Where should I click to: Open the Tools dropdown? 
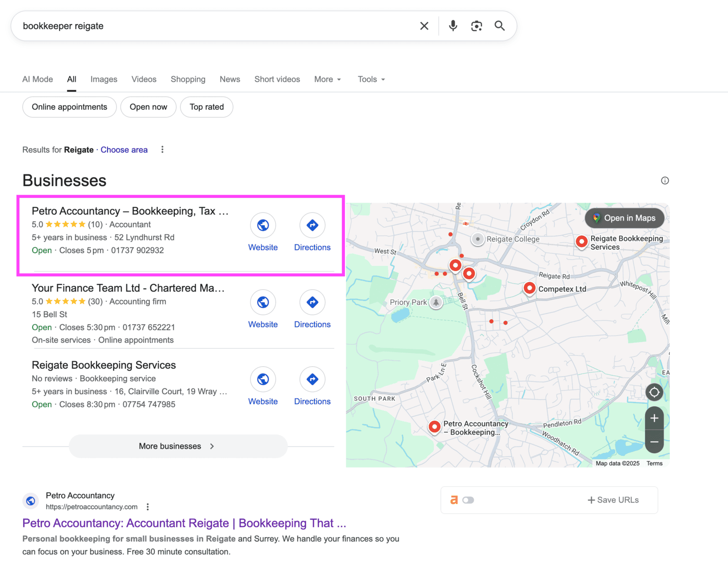click(371, 80)
